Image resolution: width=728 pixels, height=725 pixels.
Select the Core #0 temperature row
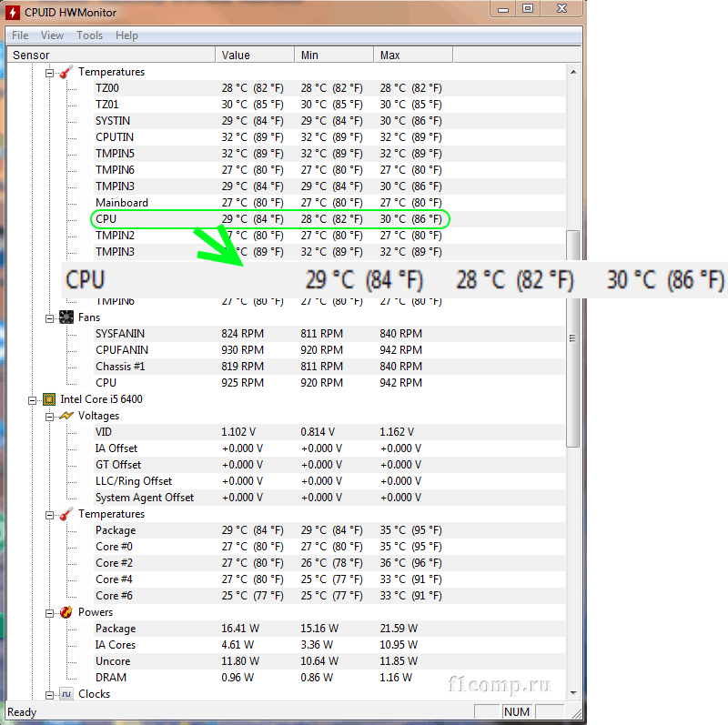[x=329, y=547]
